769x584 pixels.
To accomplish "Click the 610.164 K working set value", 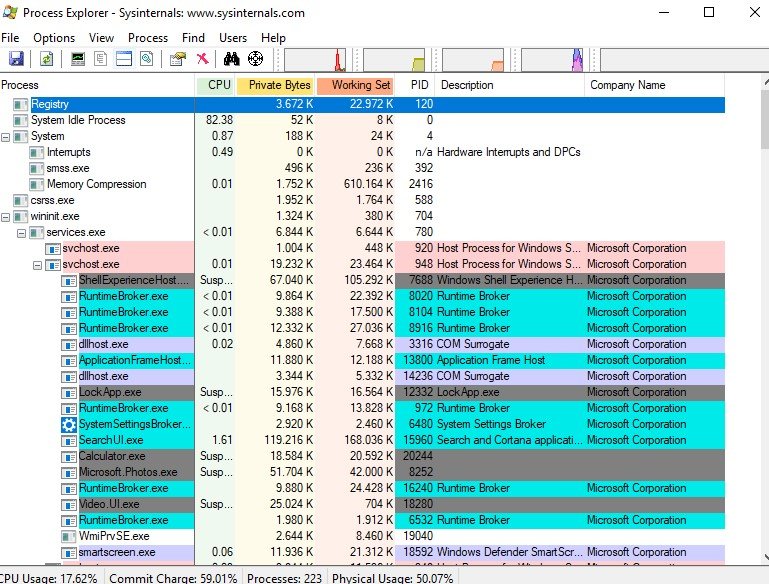I will point(368,184).
